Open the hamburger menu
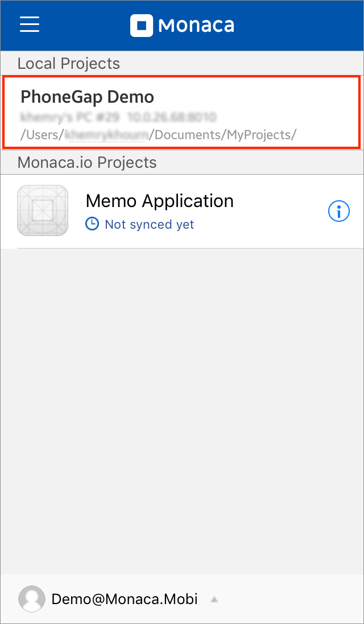This screenshot has width=364, height=624. click(x=30, y=24)
